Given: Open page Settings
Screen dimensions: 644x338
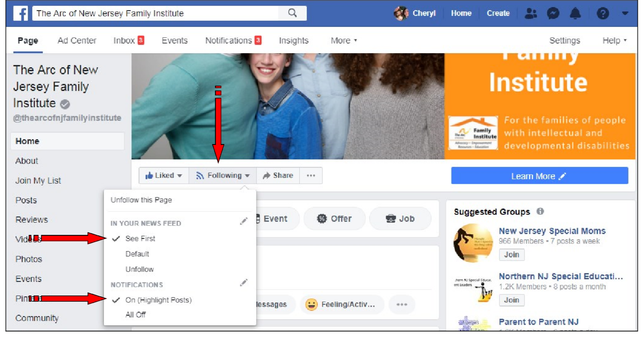Looking at the screenshot, I should (x=564, y=40).
